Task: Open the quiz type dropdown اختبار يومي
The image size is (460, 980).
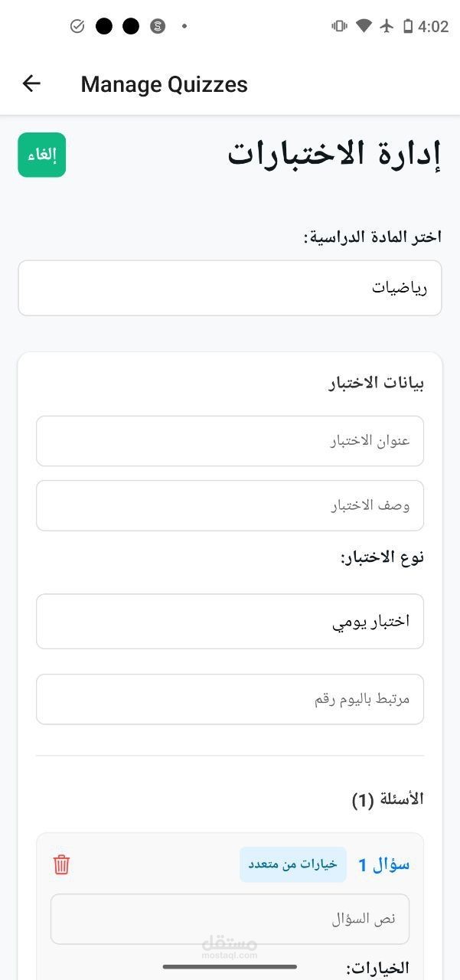Action: (x=230, y=621)
